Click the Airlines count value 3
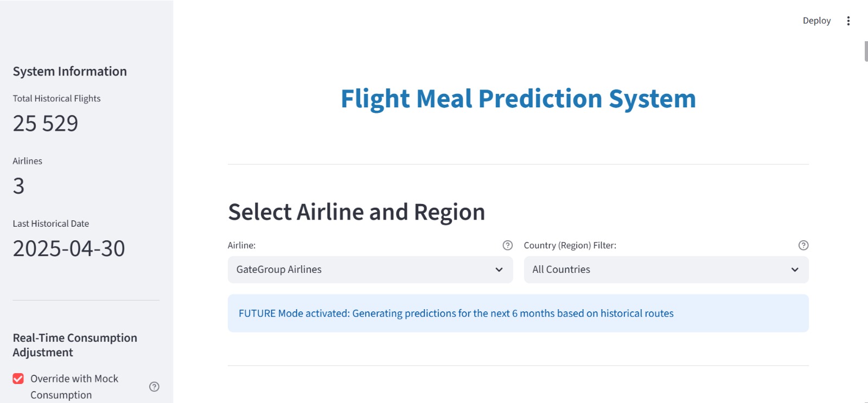Image resolution: width=868 pixels, height=403 pixels. tap(19, 186)
